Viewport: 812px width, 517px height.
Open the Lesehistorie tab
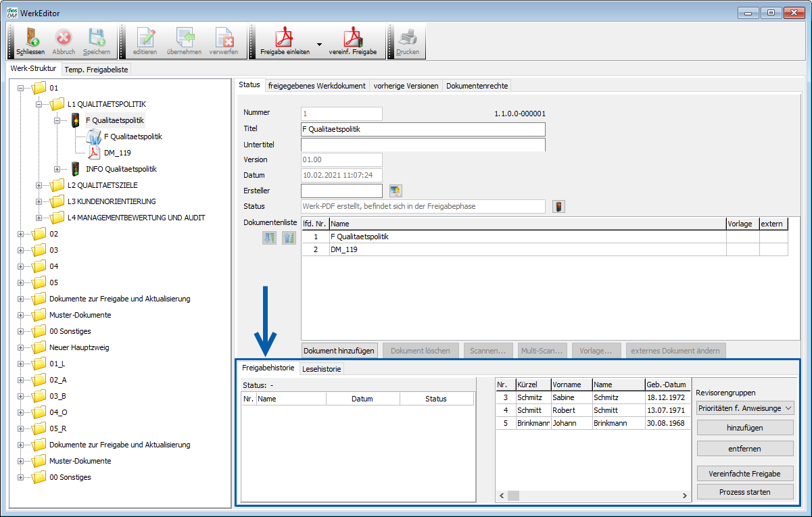(322, 369)
